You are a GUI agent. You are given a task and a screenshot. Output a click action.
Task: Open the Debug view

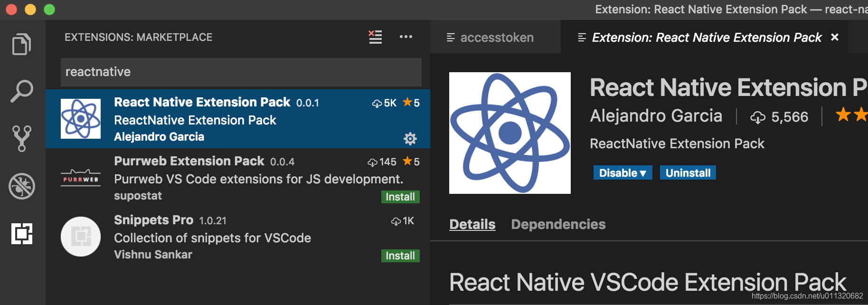[x=22, y=186]
